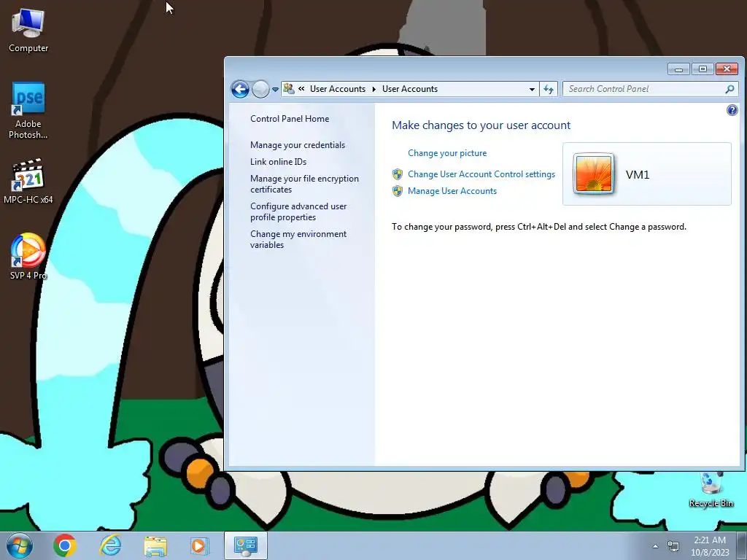Select the SVP 4 Pro desktop shortcut

coord(28,257)
